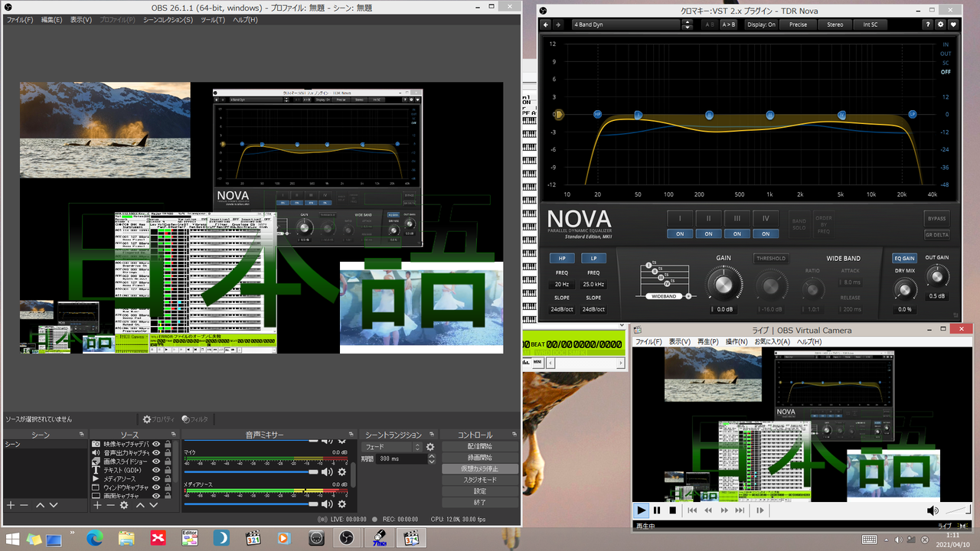980x551 pixels.
Task: Hide the 映像キャプチャデバイス source via eye icon
Action: tap(156, 444)
